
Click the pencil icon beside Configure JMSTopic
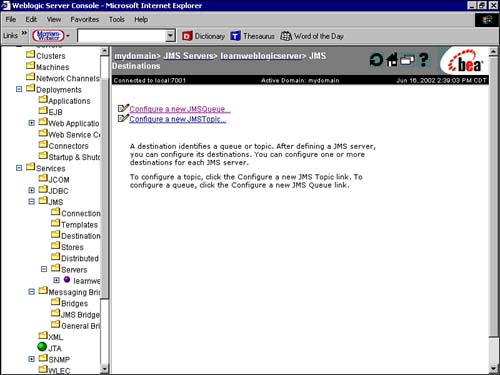[123, 118]
